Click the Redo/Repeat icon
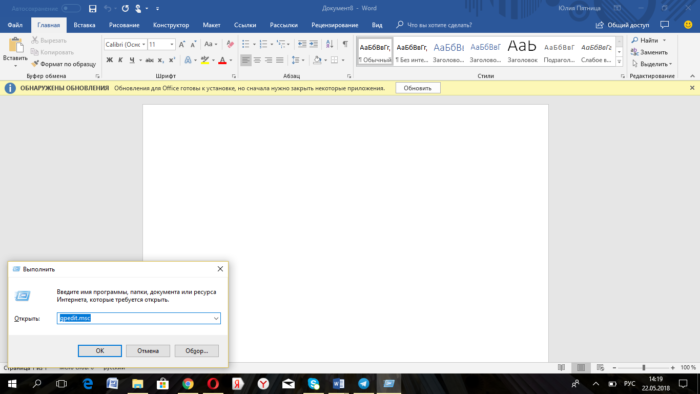 [x=125, y=8]
